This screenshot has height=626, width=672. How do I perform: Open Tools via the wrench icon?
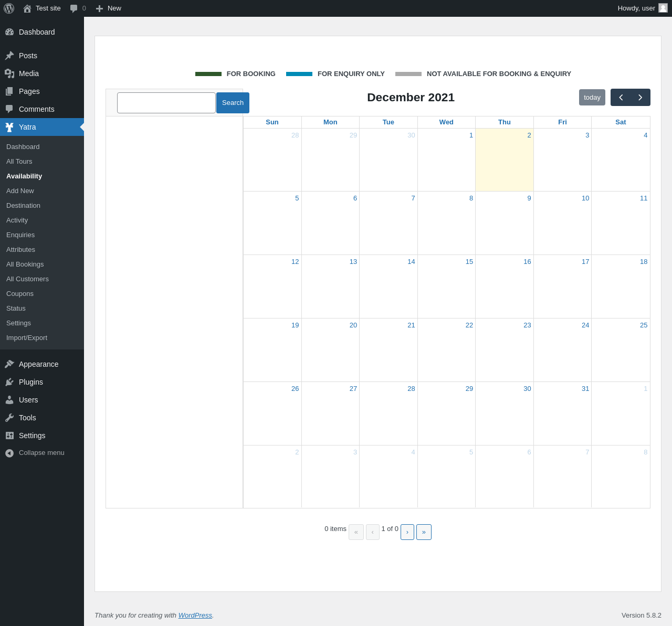coord(9,418)
